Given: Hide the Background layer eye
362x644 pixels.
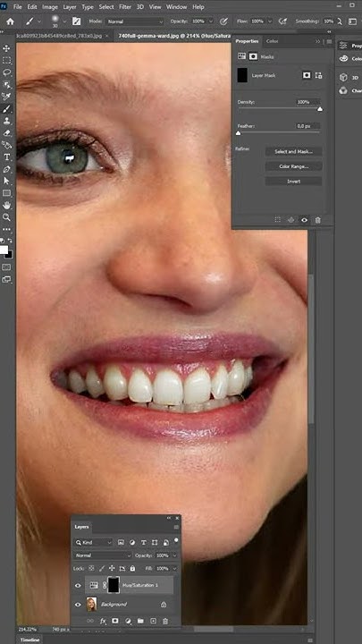Looking at the screenshot, I should click(x=78, y=605).
